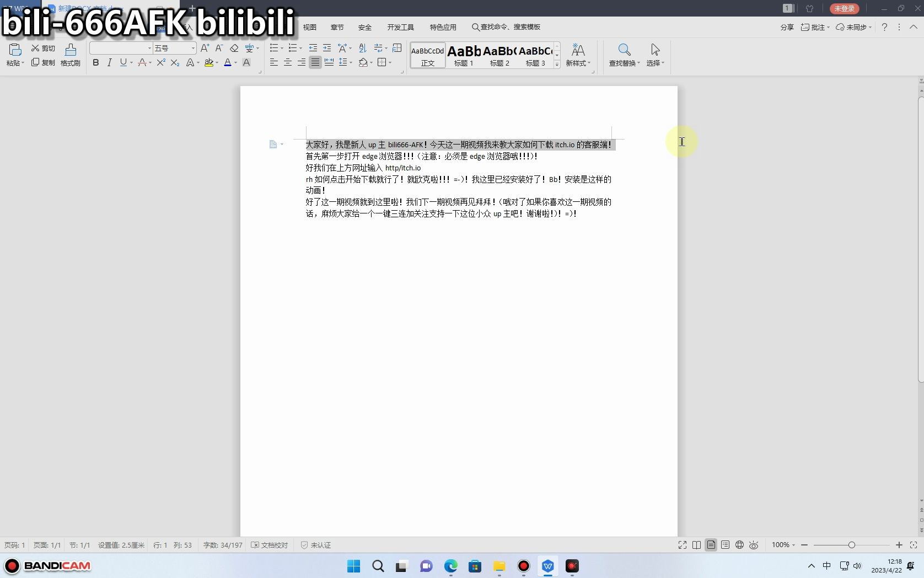The width and height of the screenshot is (924, 578).
Task: Click the Chinese layout icon
Action: click(x=342, y=49)
